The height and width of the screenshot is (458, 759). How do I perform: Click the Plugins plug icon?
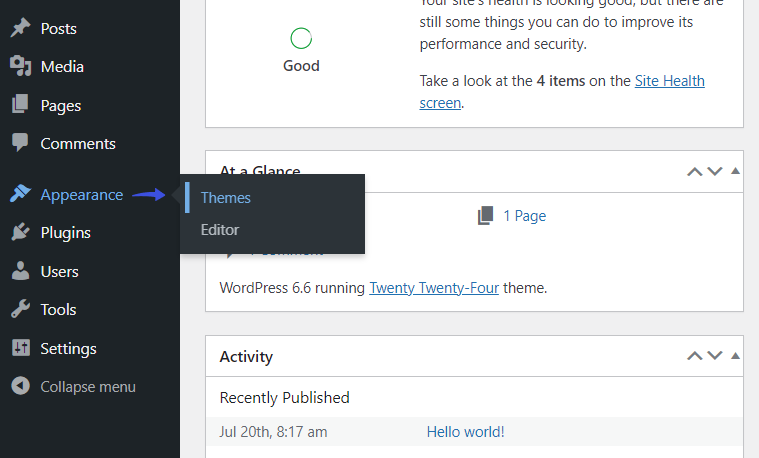pos(20,232)
